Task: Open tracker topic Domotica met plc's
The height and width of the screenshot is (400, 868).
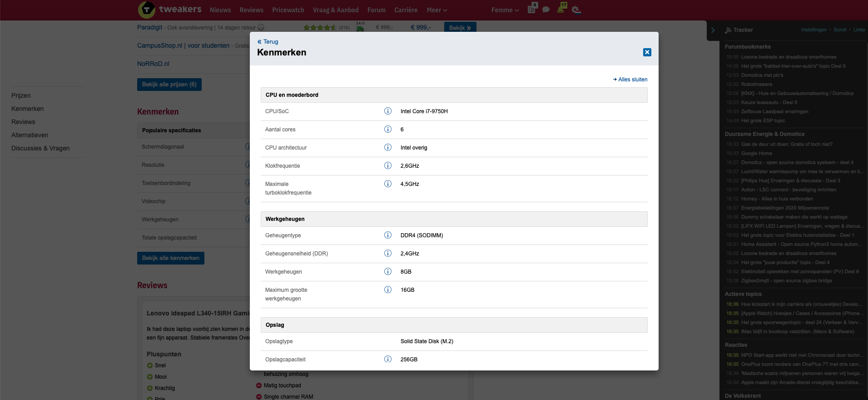Action: pos(762,75)
